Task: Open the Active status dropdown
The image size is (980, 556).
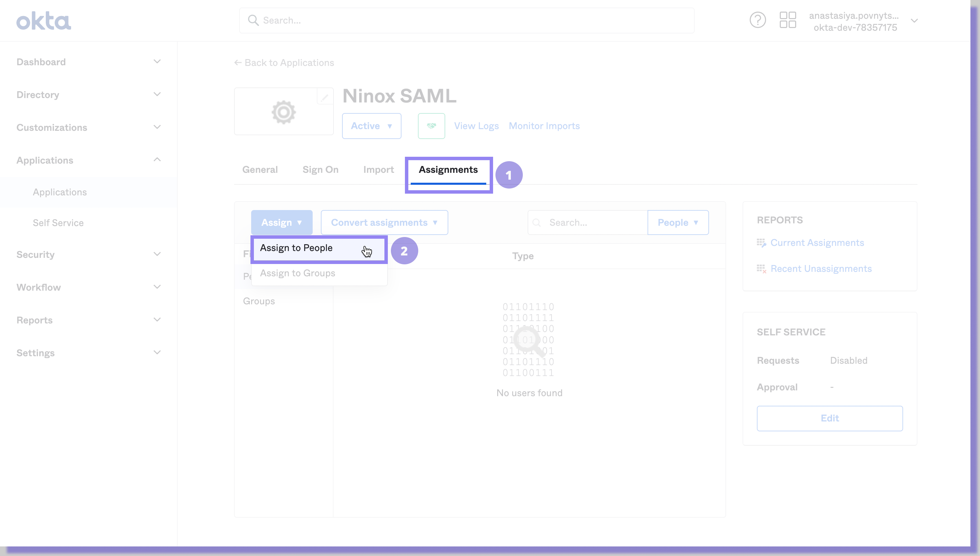Action: 371,126
